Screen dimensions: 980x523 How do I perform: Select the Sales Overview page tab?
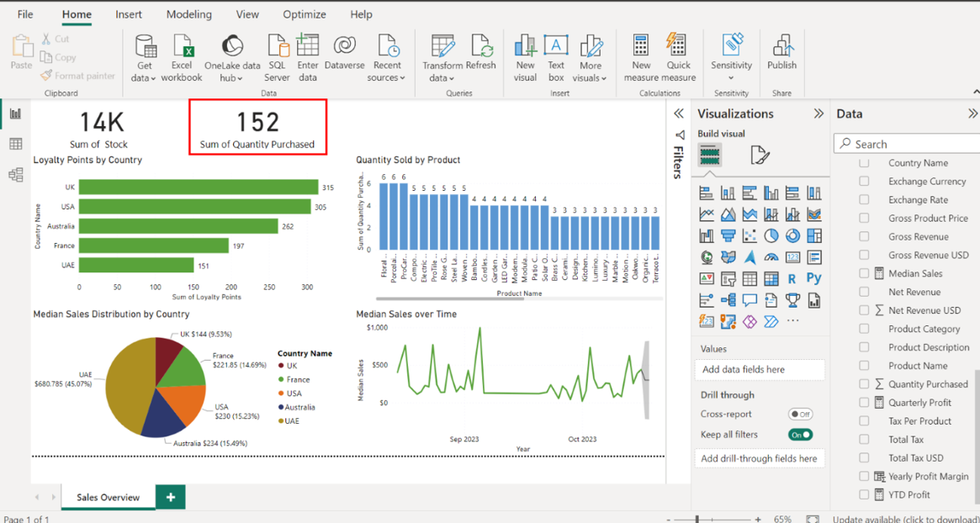(x=108, y=497)
